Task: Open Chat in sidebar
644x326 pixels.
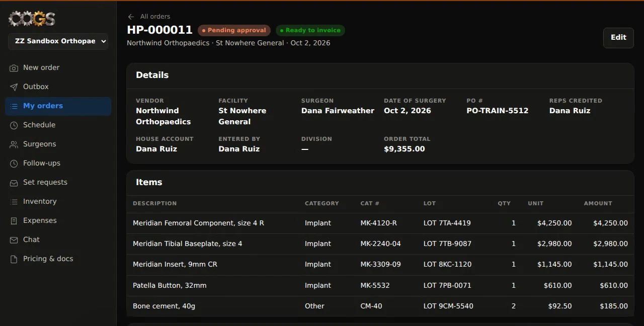Action: [x=58, y=239]
